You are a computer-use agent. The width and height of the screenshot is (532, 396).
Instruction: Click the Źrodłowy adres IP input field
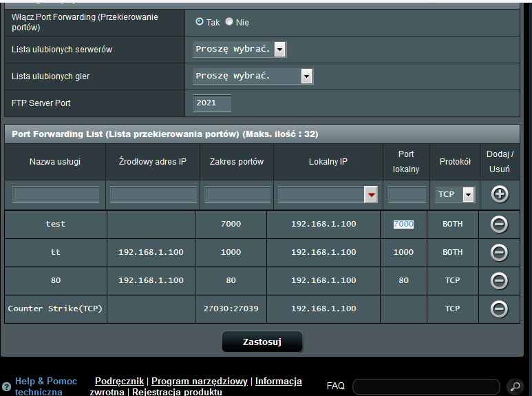[153, 195]
